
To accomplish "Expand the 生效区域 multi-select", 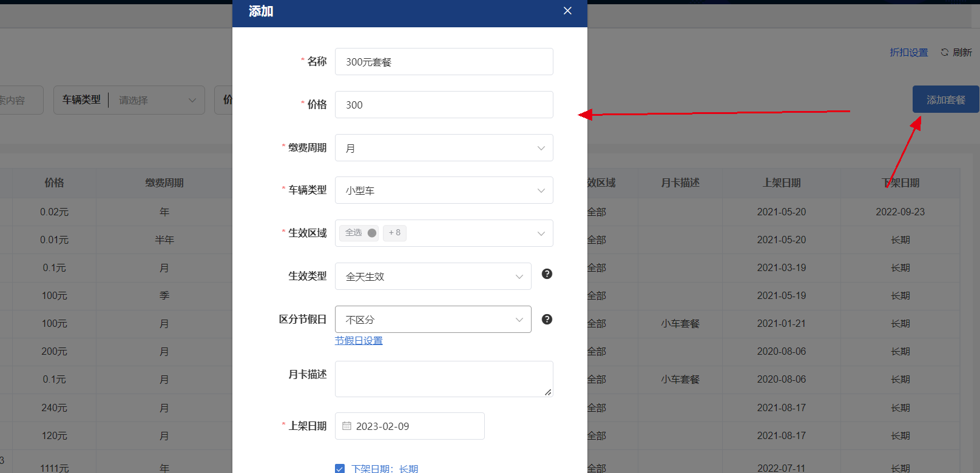I will click(444, 233).
